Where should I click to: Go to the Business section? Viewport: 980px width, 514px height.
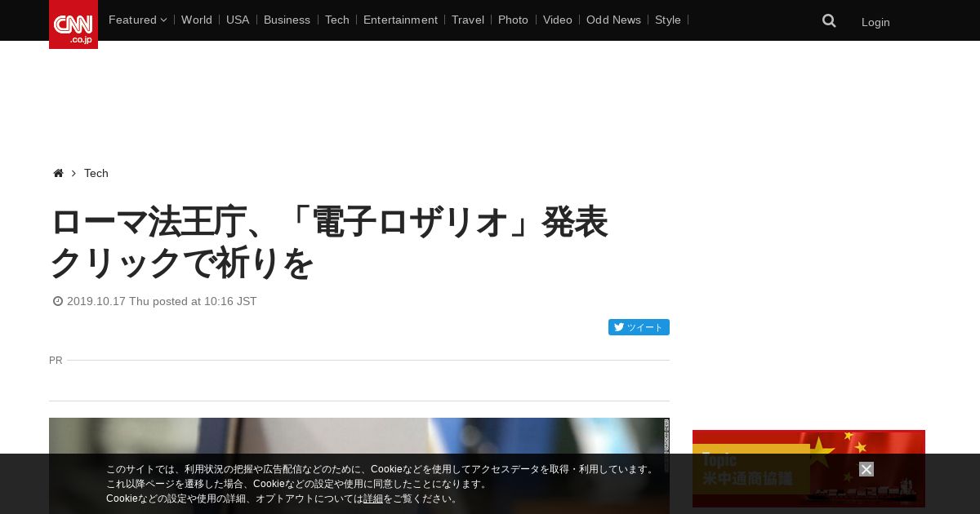pyautogui.click(x=287, y=20)
